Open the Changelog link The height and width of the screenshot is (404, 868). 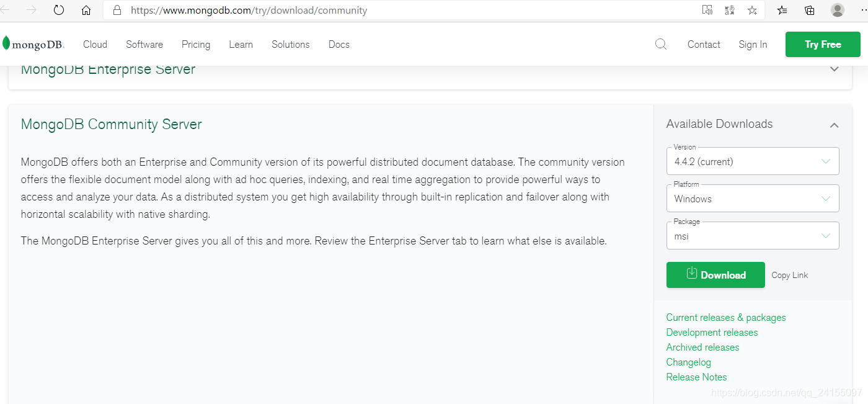point(688,362)
